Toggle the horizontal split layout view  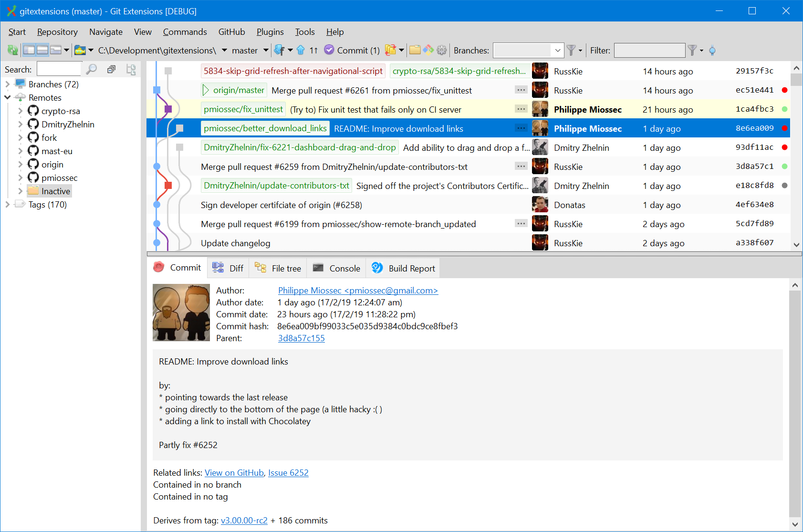[x=43, y=50]
